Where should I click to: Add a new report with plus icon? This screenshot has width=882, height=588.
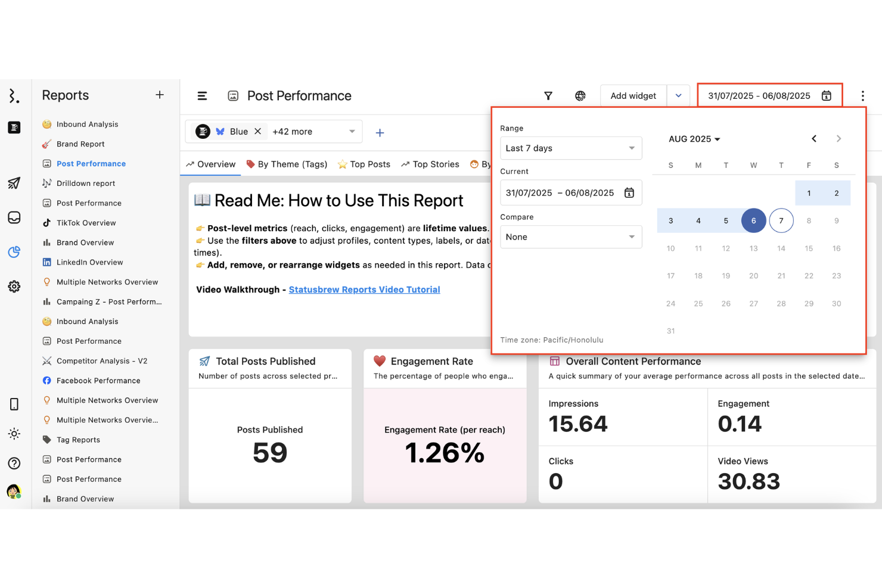coord(160,95)
